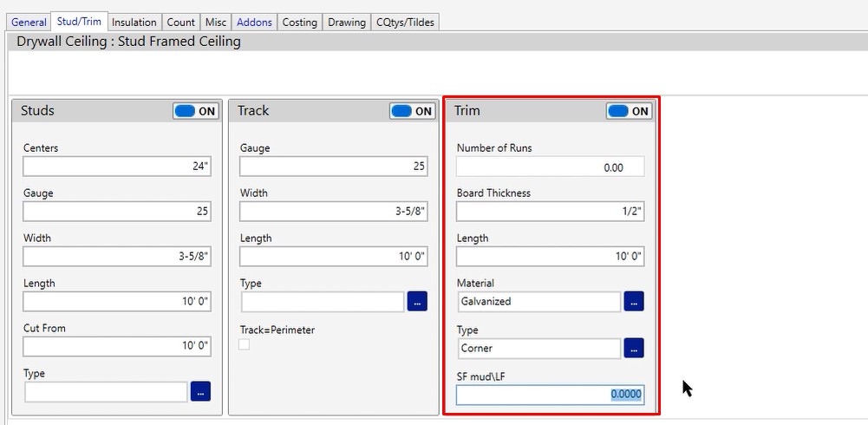Open the Costing tab
This screenshot has width=868, height=425.
click(299, 22)
